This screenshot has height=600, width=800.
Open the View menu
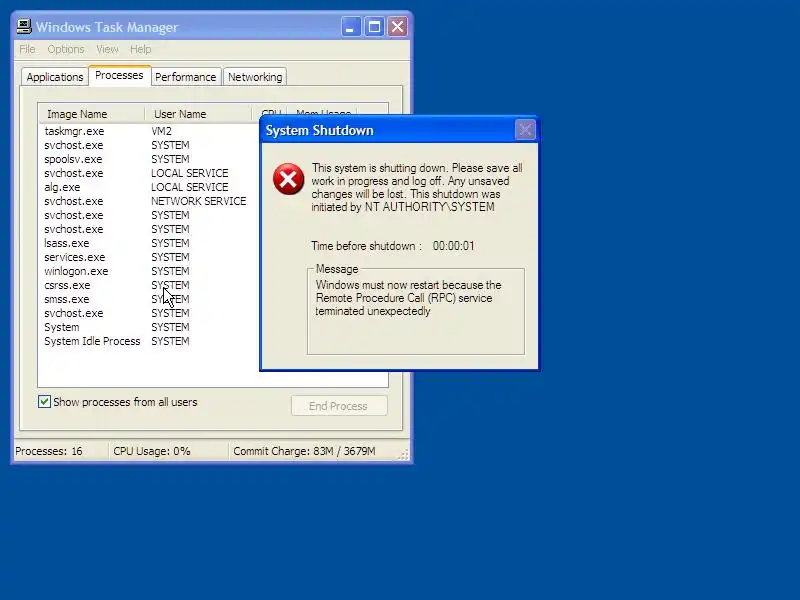click(107, 49)
